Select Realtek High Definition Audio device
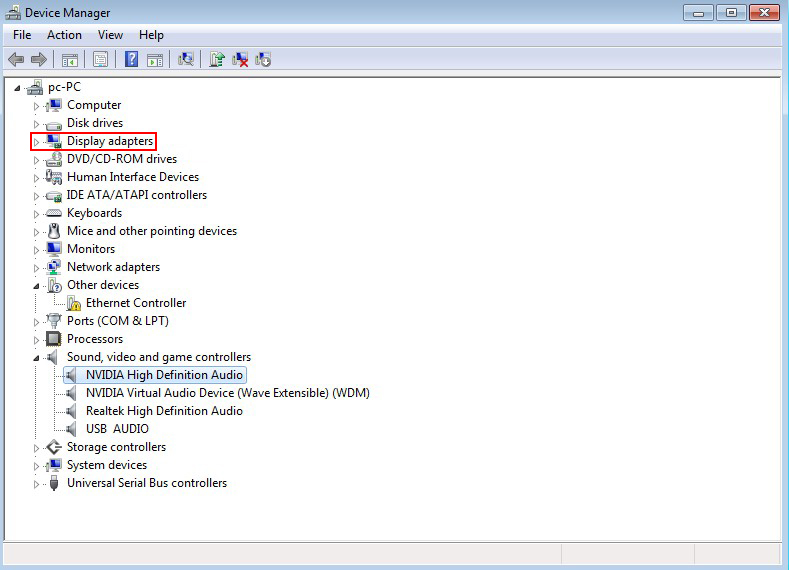Viewport: 789px width, 570px height. 164,411
